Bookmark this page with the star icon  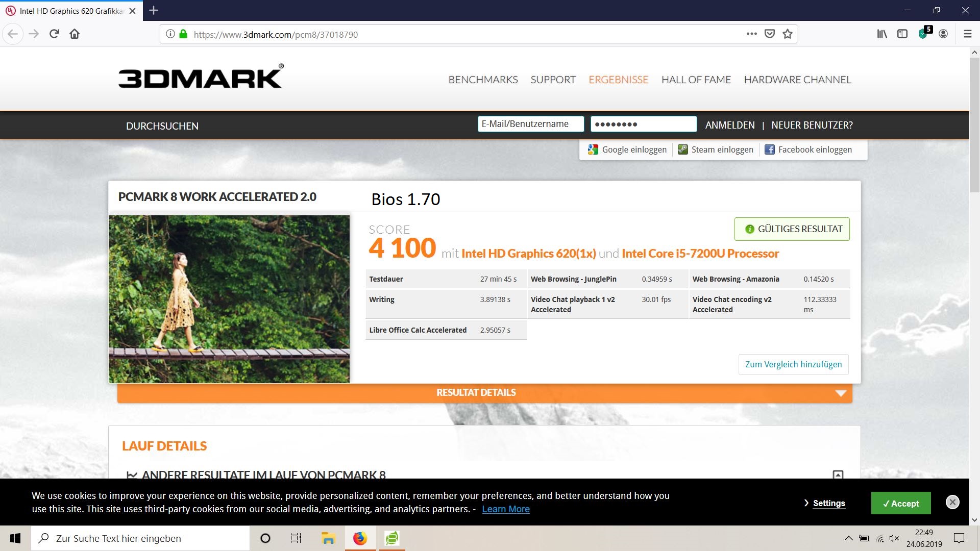tap(788, 34)
